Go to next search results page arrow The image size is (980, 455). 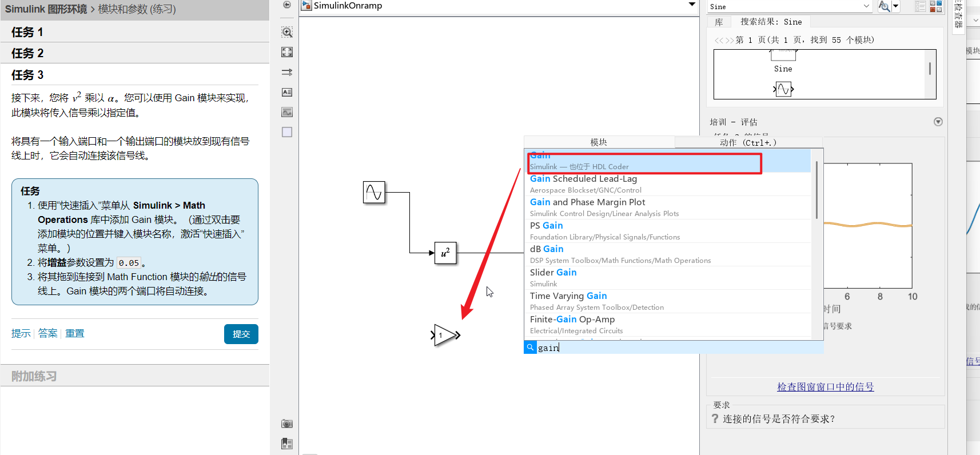[730, 40]
